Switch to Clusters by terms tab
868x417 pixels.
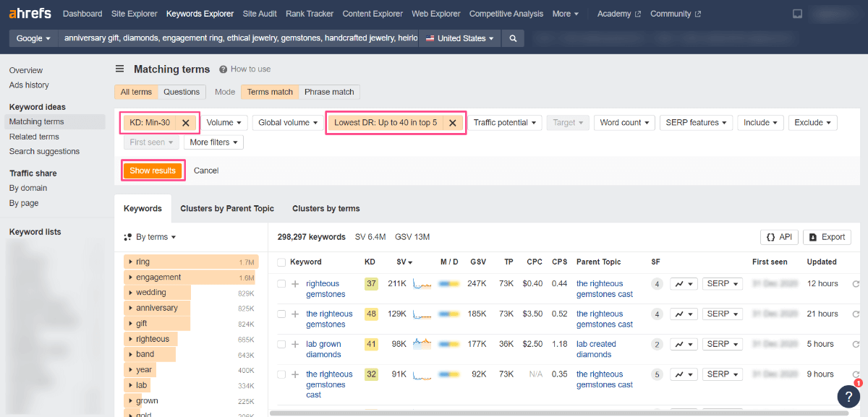tap(326, 208)
